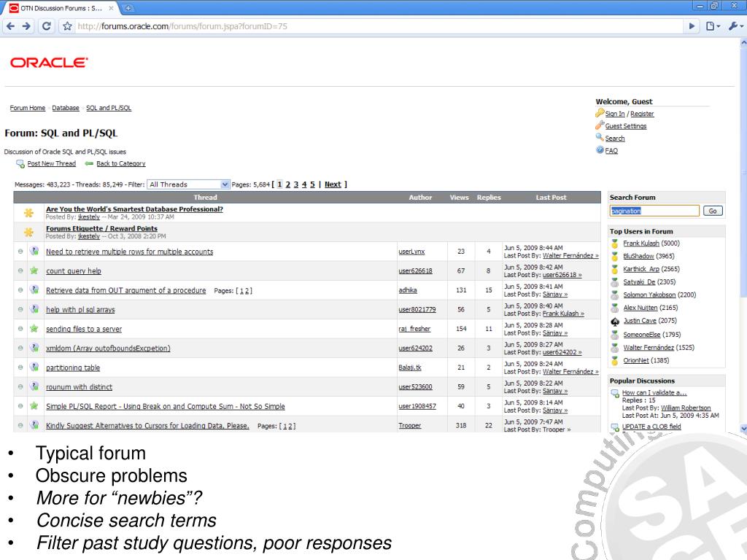
Task: Open the SQL and PL/SQL breadcrumb
Action: point(109,108)
